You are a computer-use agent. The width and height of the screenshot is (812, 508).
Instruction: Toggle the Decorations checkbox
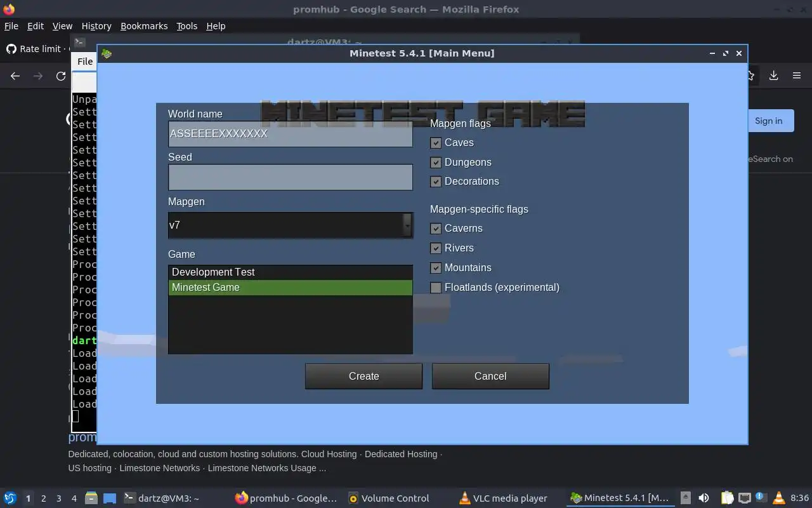click(436, 182)
